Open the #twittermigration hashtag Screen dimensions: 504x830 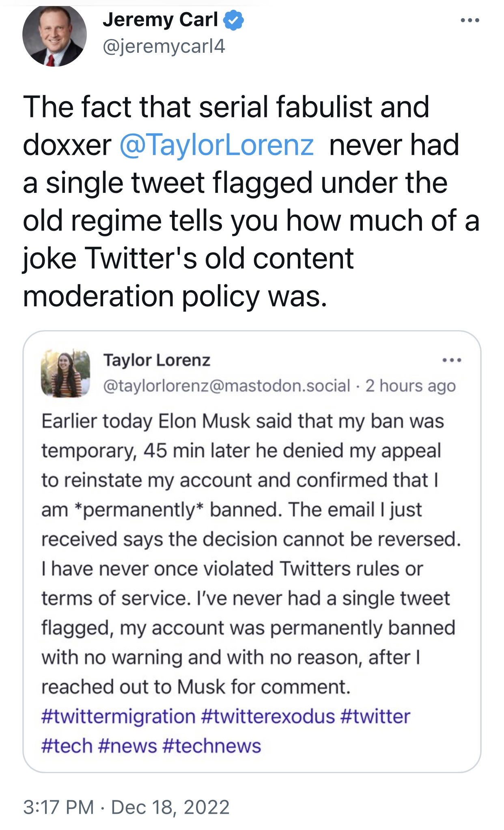pos(118,717)
